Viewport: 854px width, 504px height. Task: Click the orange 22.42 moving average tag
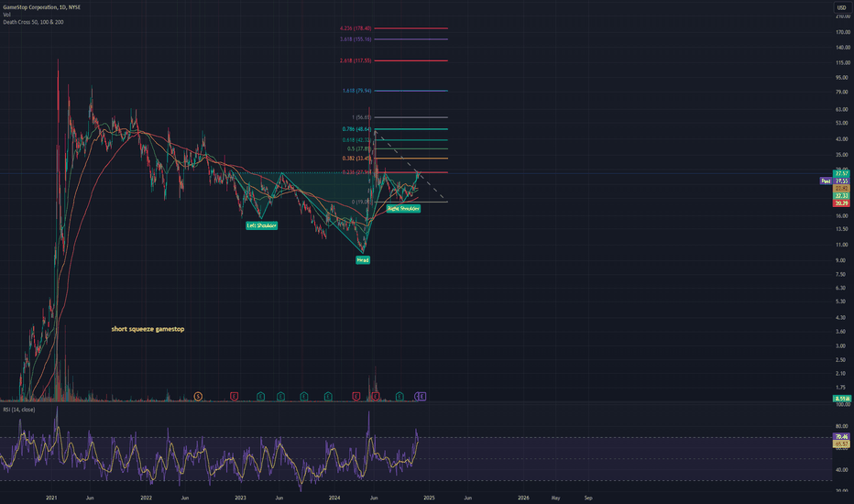[841, 189]
